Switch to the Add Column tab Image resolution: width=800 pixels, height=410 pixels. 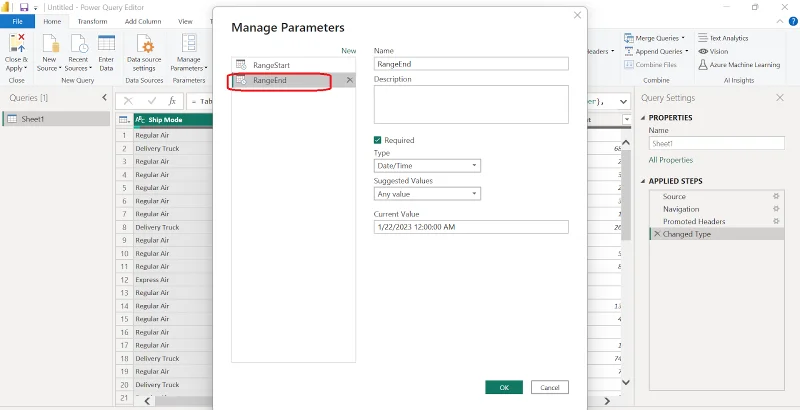(x=143, y=21)
